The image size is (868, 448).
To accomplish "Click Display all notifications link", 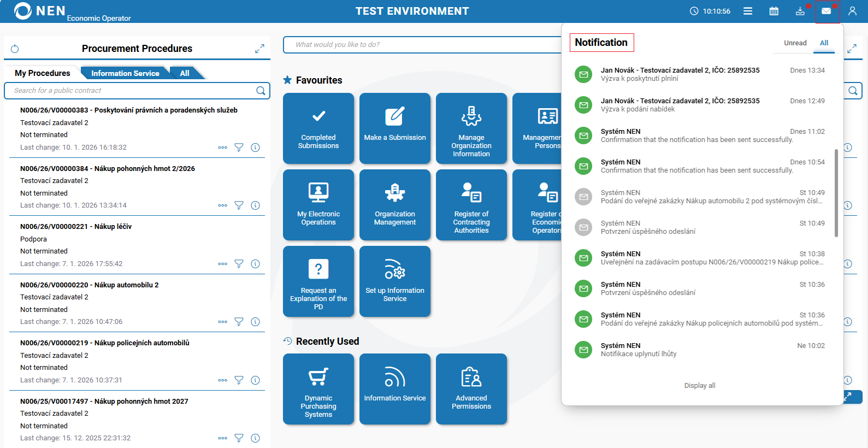I will pyautogui.click(x=699, y=386).
